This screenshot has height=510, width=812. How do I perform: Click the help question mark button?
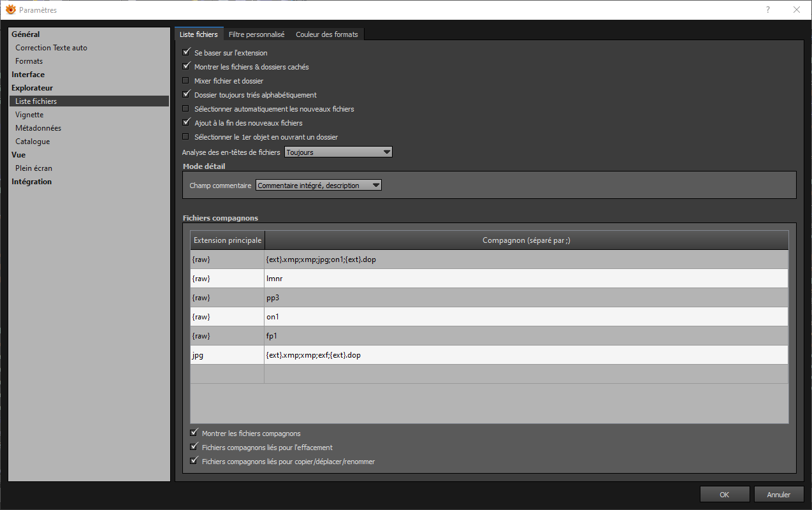[767, 10]
